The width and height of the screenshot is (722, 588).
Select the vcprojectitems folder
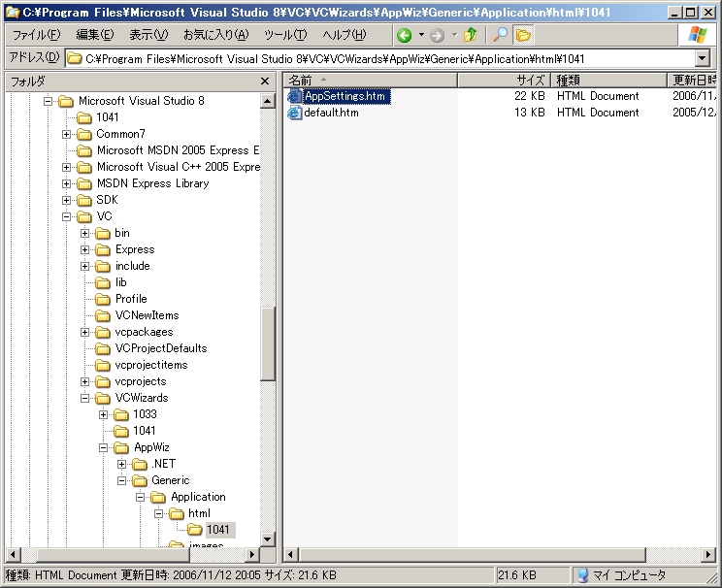click(151, 365)
